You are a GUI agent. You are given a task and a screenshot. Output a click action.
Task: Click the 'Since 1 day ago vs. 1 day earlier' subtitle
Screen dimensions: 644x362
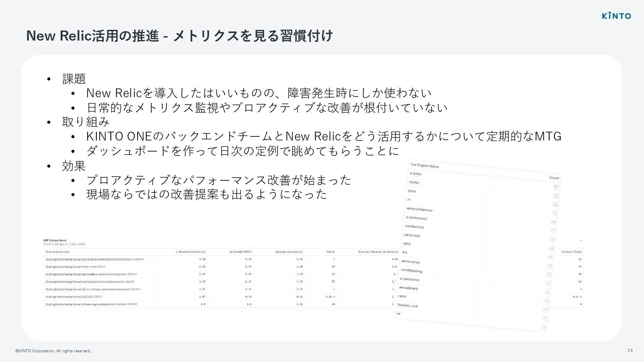(64, 244)
